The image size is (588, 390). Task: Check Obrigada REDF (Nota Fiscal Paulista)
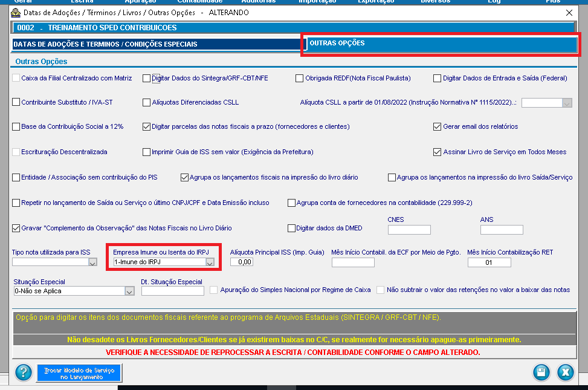click(299, 79)
